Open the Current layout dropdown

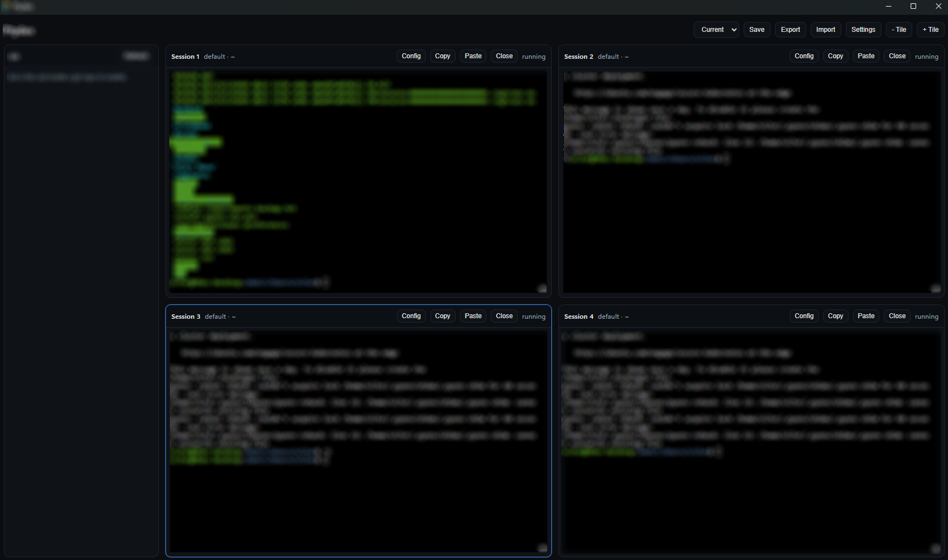click(x=717, y=30)
